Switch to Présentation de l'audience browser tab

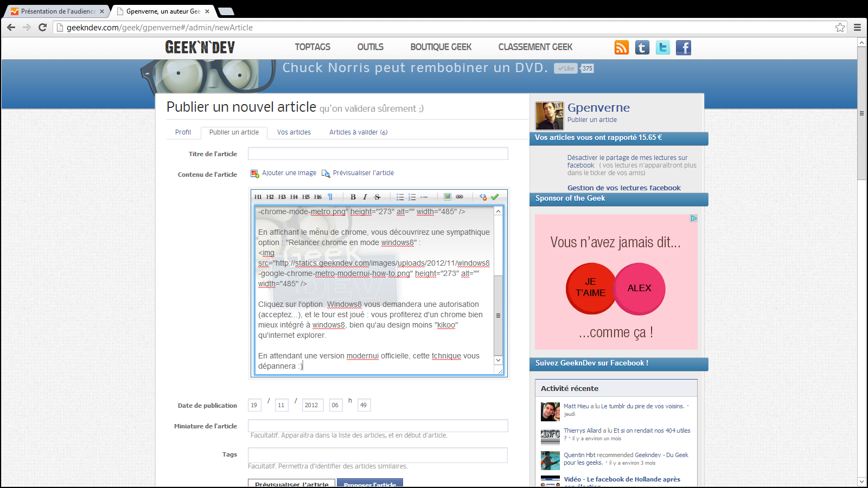[x=59, y=11]
